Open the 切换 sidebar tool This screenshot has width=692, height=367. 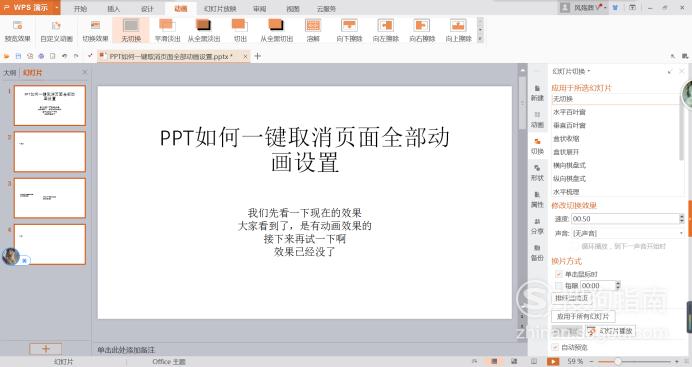click(537, 146)
